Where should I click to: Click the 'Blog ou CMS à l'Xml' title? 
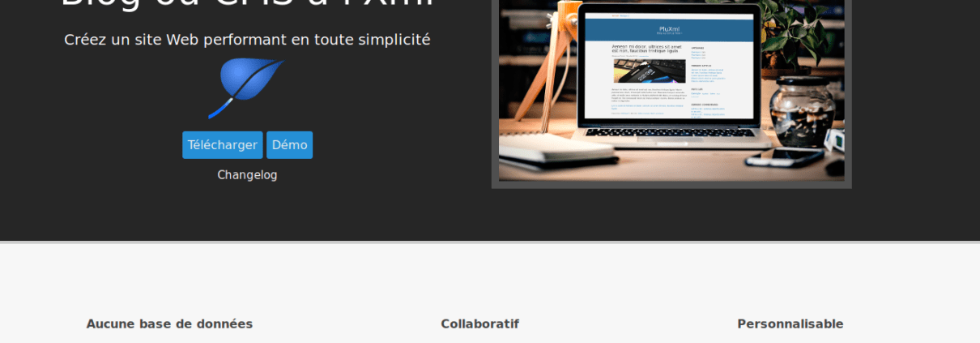coord(247,3)
